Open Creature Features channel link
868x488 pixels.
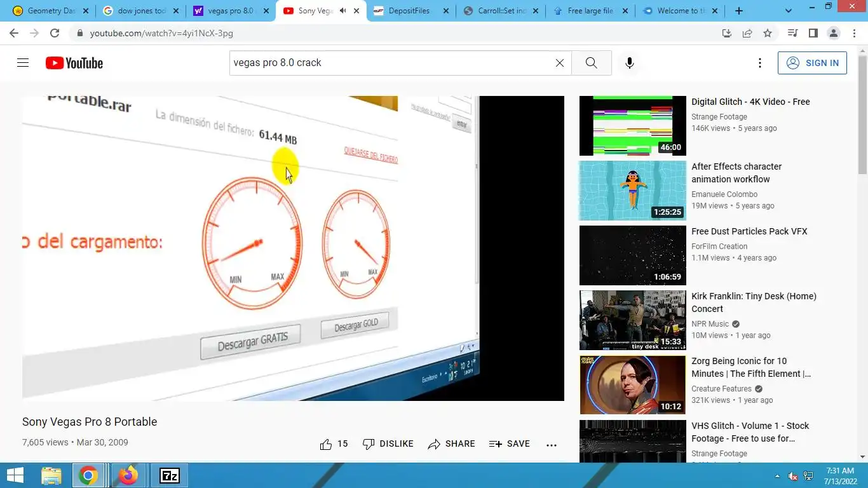[x=721, y=389]
